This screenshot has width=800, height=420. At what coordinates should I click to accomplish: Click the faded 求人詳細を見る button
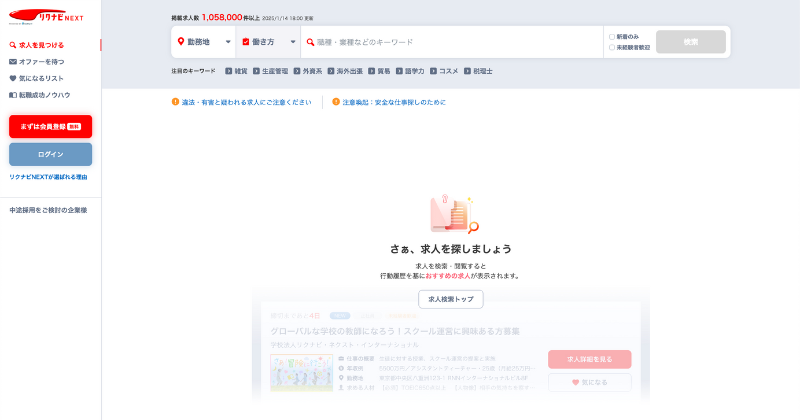click(590, 359)
